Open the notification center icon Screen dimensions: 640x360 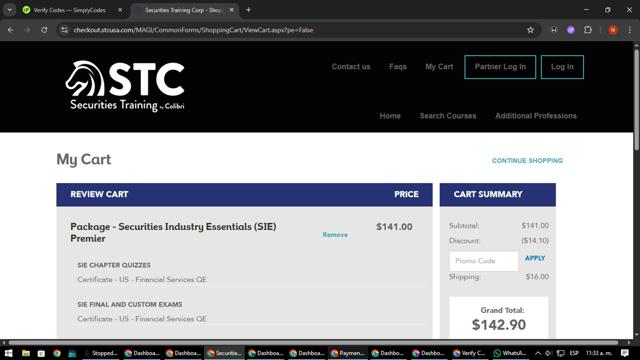point(624,353)
